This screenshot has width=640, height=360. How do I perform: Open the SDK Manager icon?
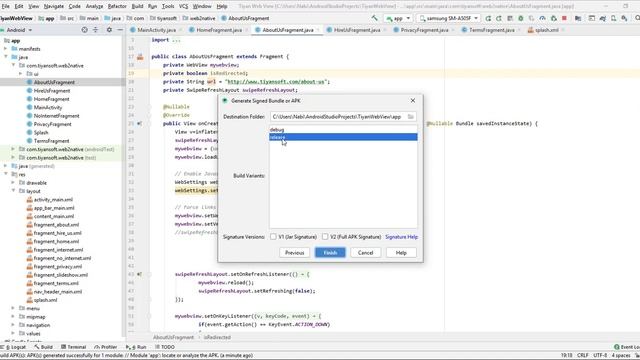click(x=624, y=18)
